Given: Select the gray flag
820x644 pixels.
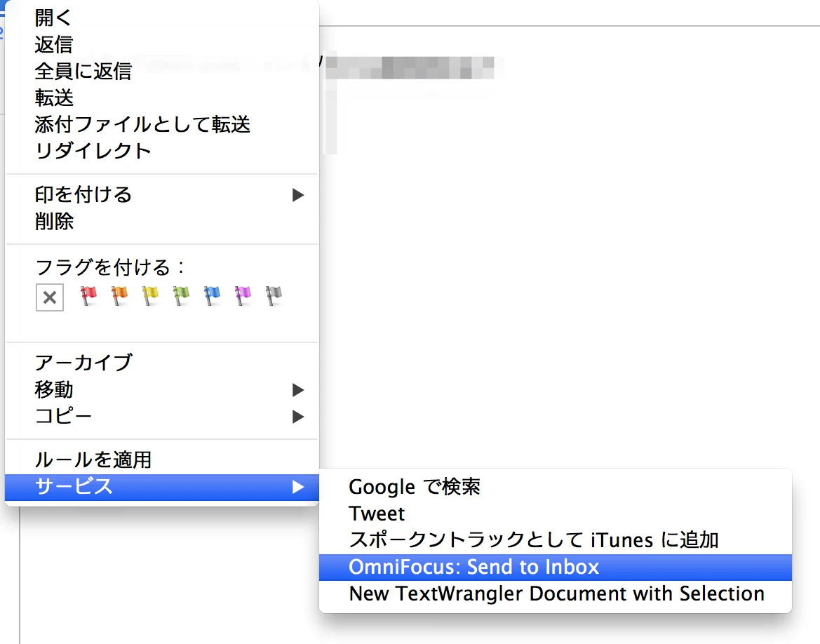Looking at the screenshot, I should pos(274,296).
